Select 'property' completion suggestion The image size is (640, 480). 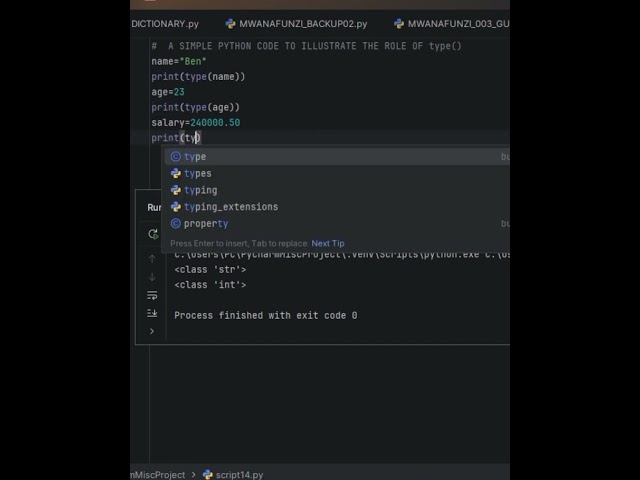337,224
